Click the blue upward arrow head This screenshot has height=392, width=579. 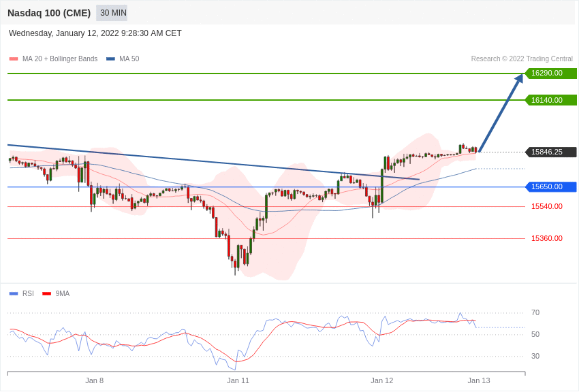click(x=520, y=78)
